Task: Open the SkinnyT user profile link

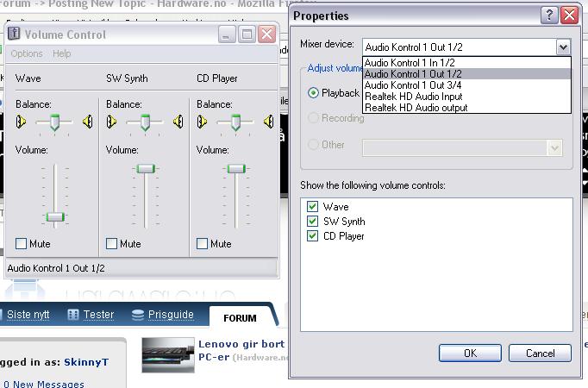Action: coord(86,362)
